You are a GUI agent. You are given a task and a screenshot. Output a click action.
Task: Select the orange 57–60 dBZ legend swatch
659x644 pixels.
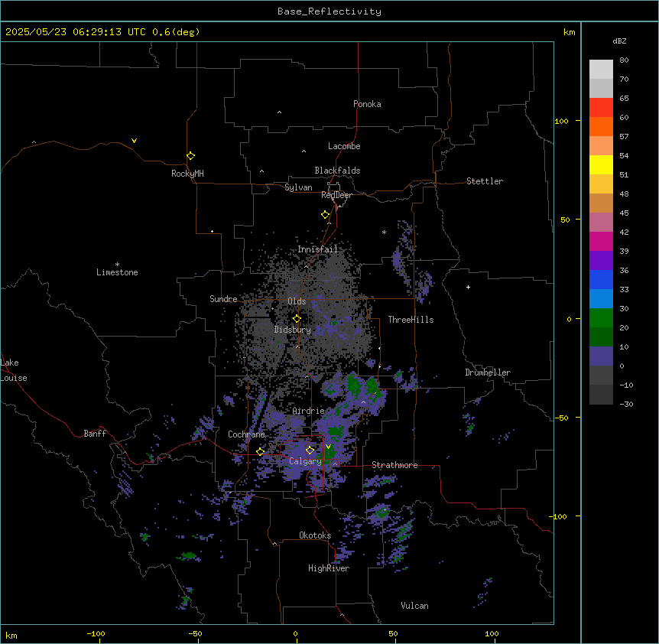click(601, 126)
